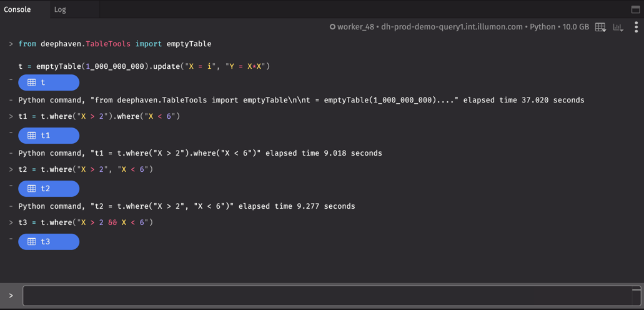The image size is (644, 310).
Task: Open table t
Action: (49, 82)
